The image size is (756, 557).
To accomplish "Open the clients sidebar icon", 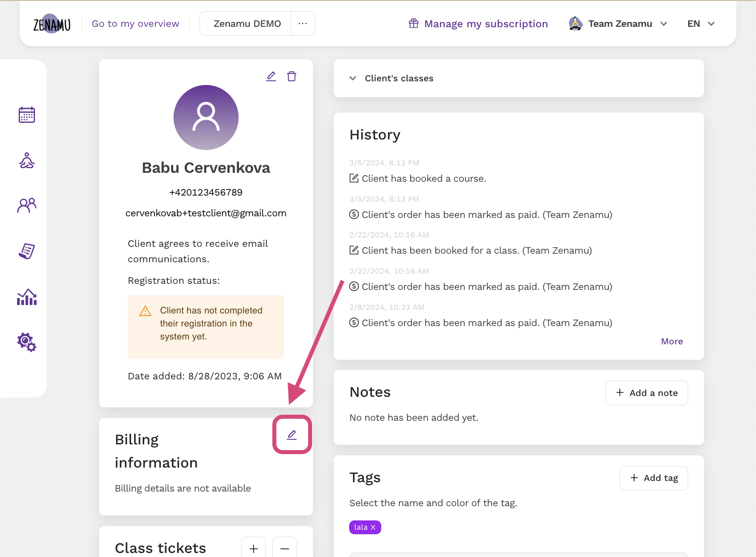I will pyautogui.click(x=27, y=205).
